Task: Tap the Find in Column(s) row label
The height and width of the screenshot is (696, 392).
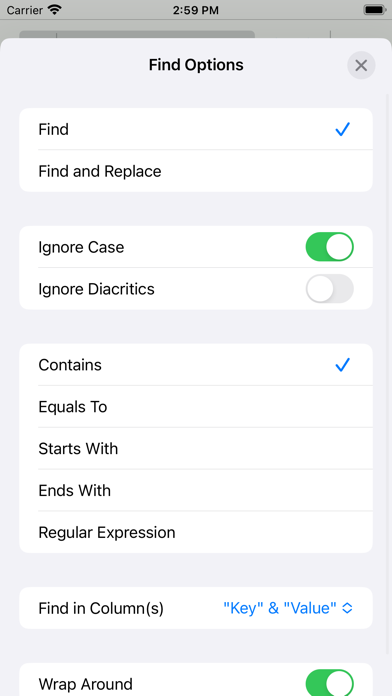Action: point(101,608)
